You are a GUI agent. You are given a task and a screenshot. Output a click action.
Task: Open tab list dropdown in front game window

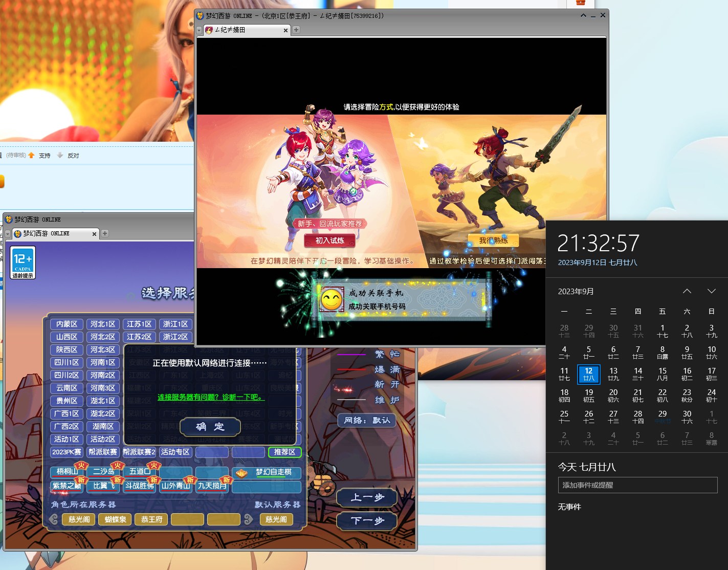200,30
